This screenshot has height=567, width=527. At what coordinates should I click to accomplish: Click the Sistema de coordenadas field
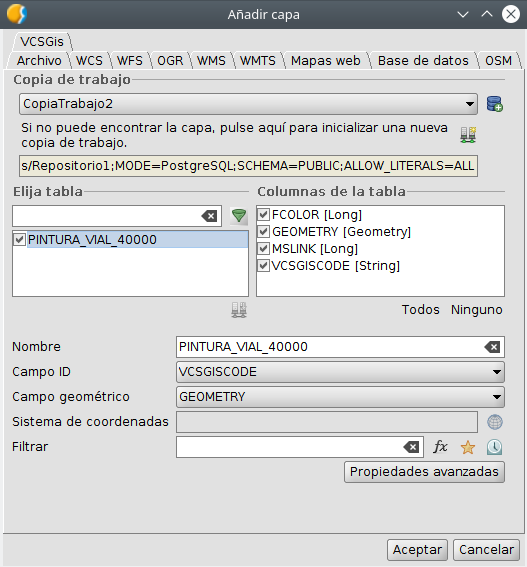click(x=327, y=422)
